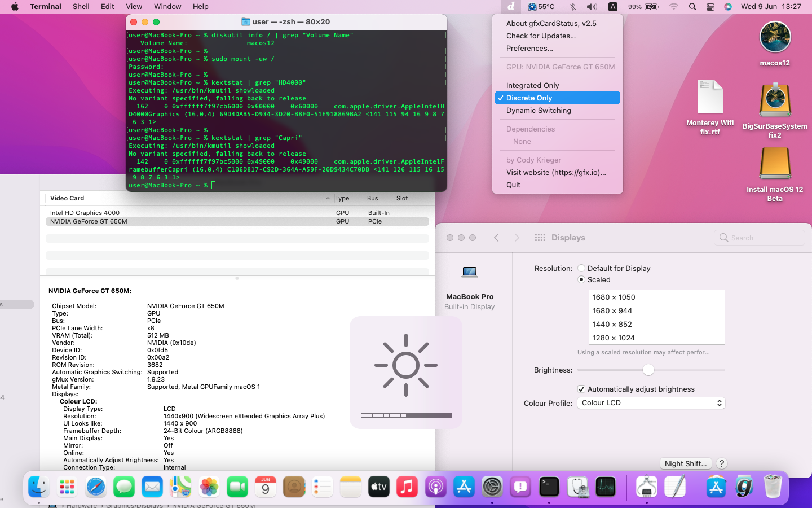Image resolution: width=812 pixels, height=508 pixels.
Task: Open Photos from the Dock
Action: click(x=209, y=487)
